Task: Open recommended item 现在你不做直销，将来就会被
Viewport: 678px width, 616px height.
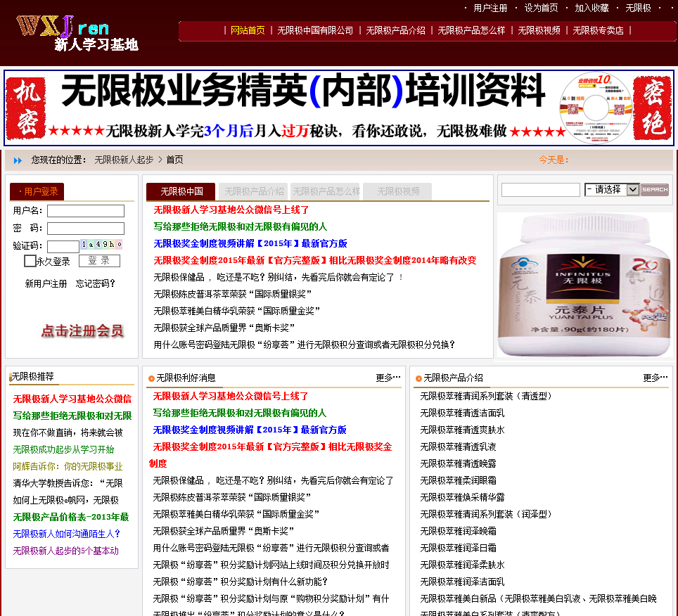Action: [x=68, y=432]
